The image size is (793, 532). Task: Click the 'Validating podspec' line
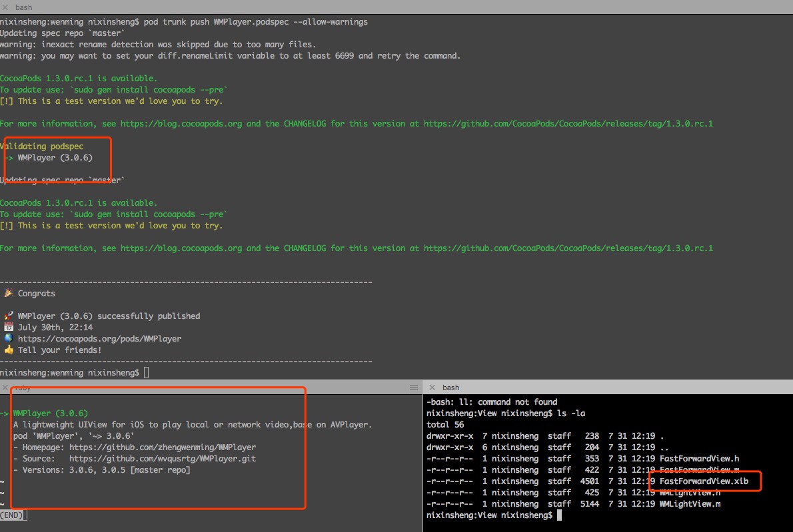[42, 146]
